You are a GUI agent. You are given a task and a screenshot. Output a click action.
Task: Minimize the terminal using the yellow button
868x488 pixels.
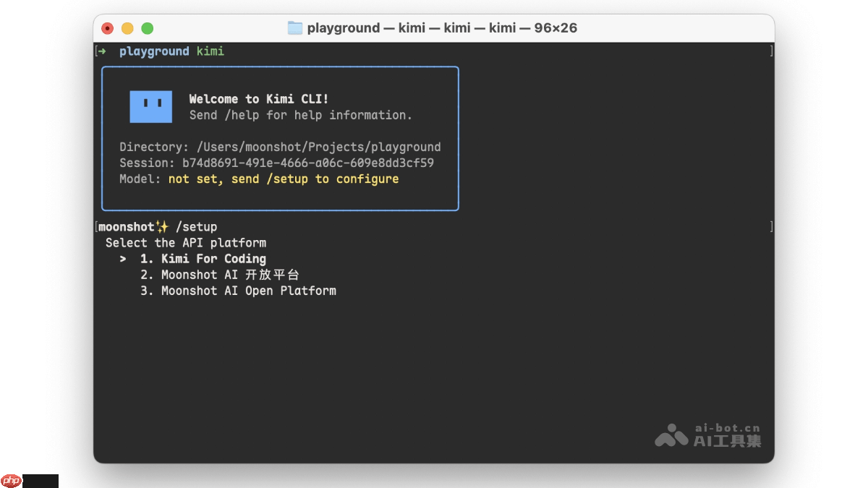click(x=127, y=28)
